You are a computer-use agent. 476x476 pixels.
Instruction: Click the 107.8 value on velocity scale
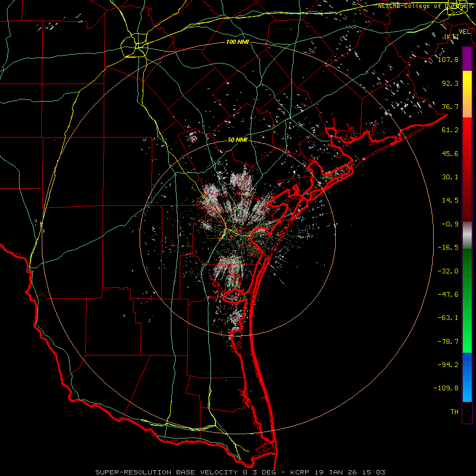click(x=448, y=59)
